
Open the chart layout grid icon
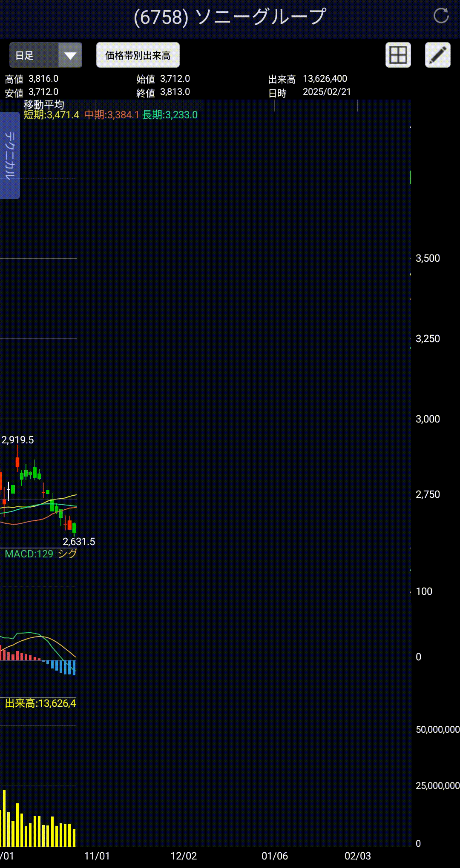398,55
